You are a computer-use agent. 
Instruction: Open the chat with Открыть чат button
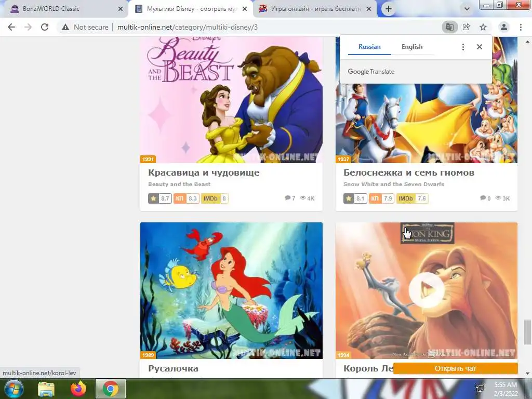coord(456,368)
